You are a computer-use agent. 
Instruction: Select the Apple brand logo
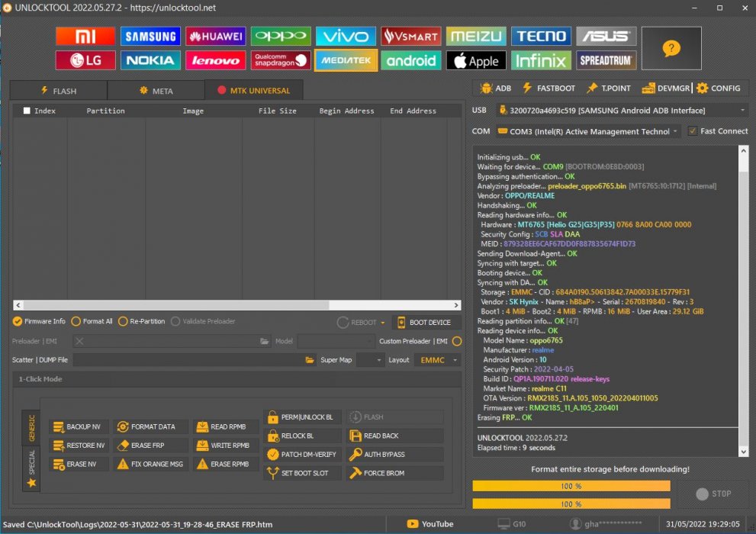[x=476, y=60]
